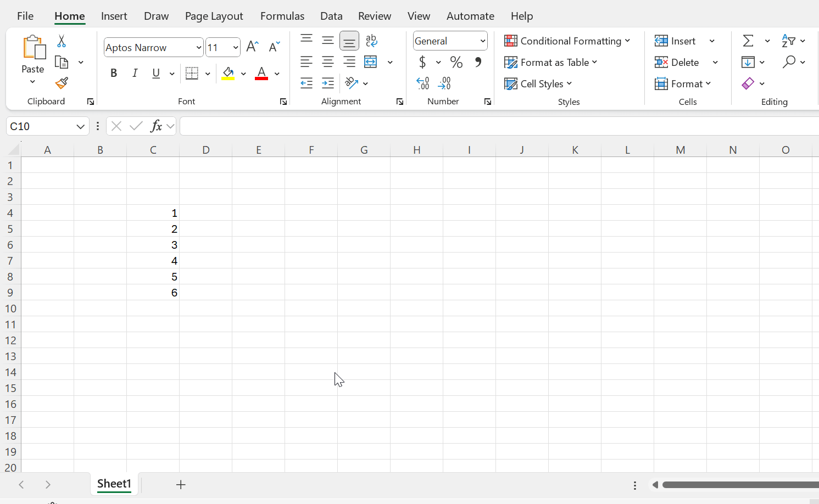Open the font size 11 dropdown
Screen dimensions: 819x504
[x=236, y=48]
